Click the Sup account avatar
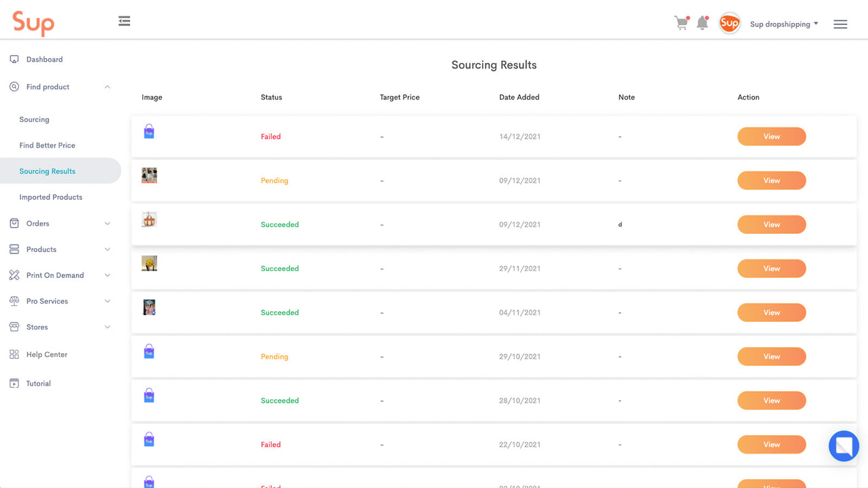The height and width of the screenshot is (488, 868). tap(730, 24)
